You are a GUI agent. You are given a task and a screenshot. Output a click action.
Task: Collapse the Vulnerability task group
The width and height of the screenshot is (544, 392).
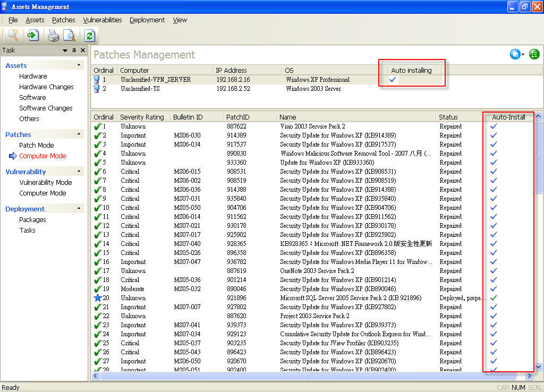79,171
